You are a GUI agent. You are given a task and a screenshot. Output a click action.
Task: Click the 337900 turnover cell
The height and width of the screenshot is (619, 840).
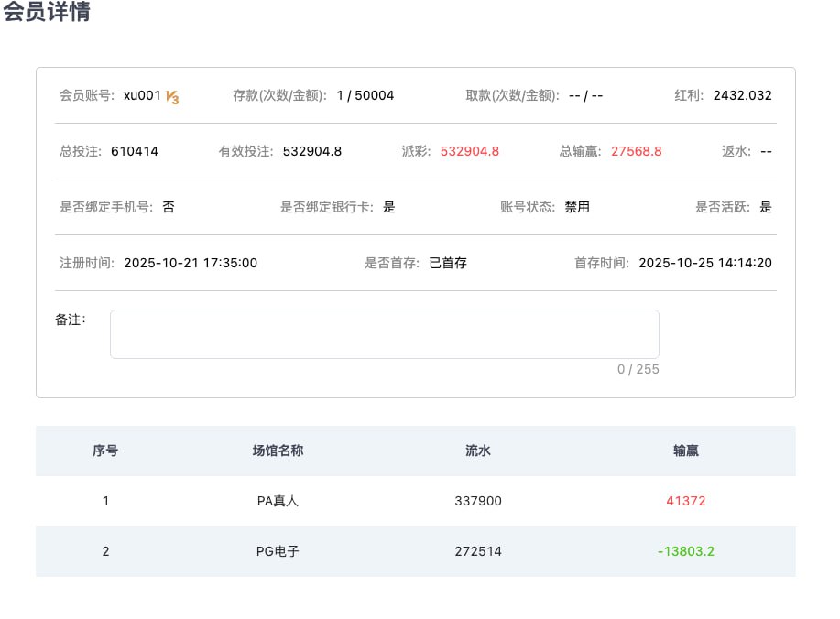point(477,501)
